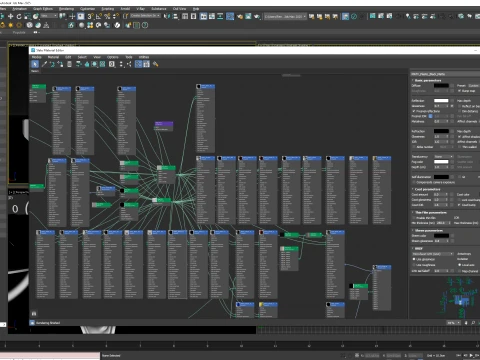Toggle the Angle Snap icon

click(x=99, y=16)
